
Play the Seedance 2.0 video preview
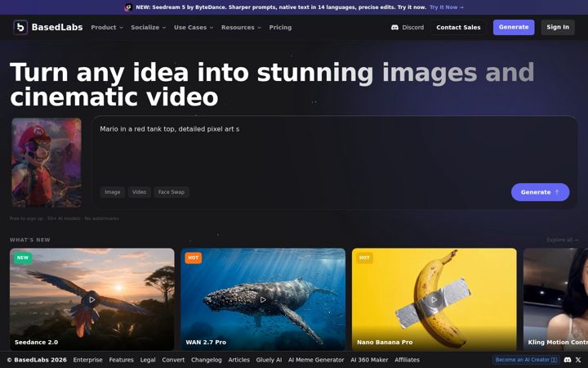click(x=91, y=299)
